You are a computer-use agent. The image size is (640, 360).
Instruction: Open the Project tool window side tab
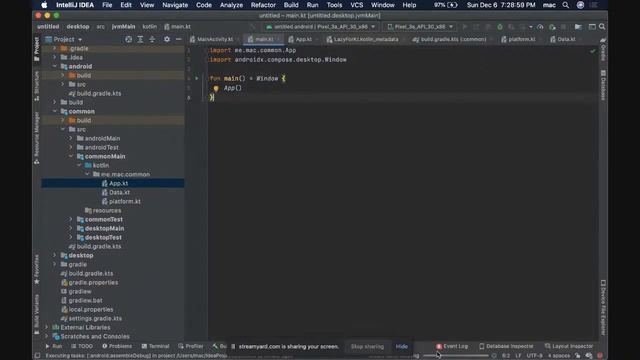click(37, 49)
